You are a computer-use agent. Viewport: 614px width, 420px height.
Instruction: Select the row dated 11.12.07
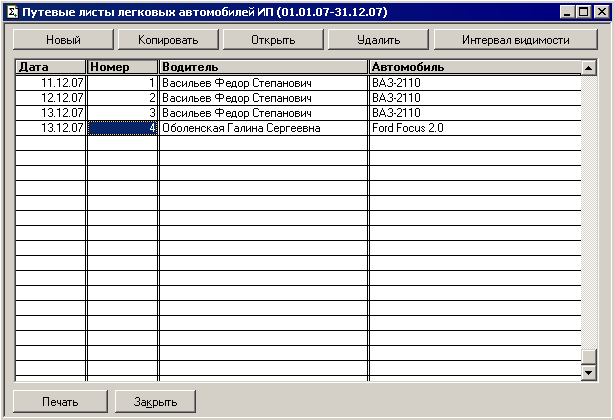click(50, 83)
